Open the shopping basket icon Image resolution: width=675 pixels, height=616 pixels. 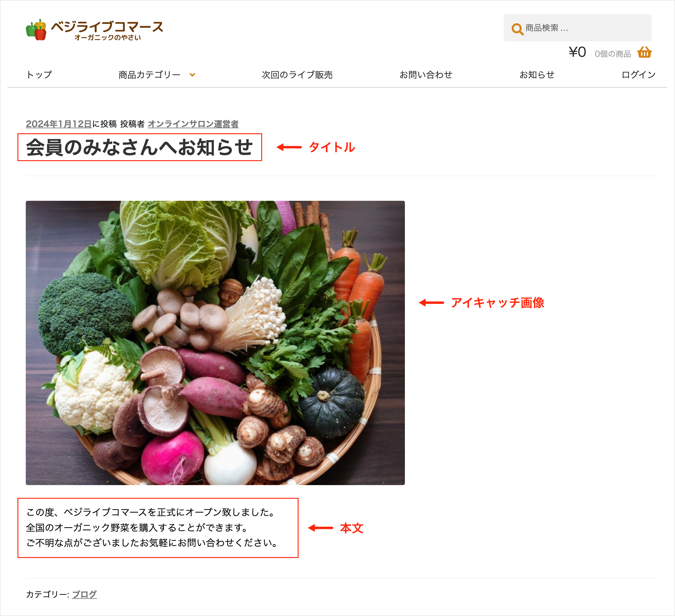coord(644,52)
